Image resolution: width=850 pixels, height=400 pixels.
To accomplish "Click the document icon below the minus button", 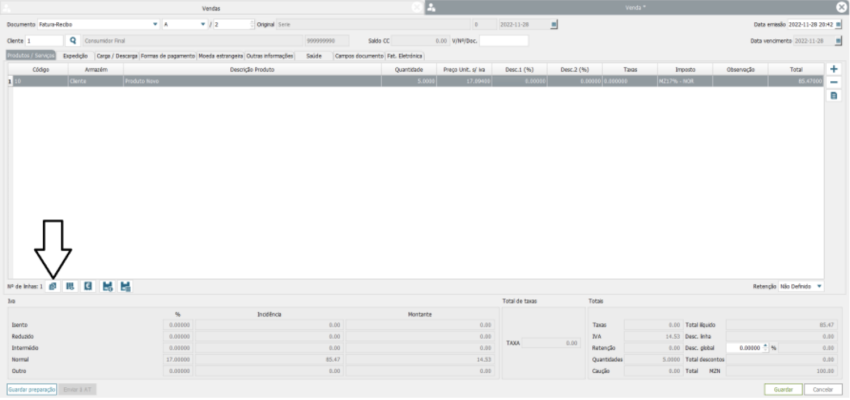I will [x=834, y=96].
